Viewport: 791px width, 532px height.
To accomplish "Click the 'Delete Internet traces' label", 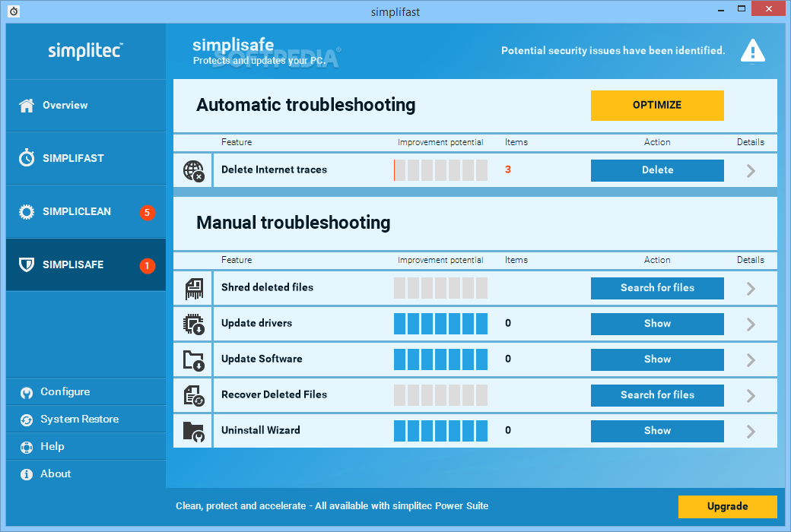I will point(274,170).
